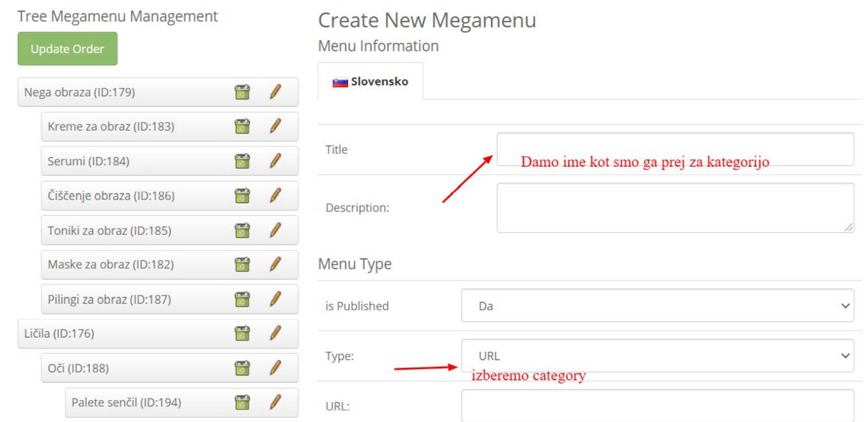This screenshot has height=422, width=868.
Task: Edit the Serumi menu item
Action: point(276,161)
